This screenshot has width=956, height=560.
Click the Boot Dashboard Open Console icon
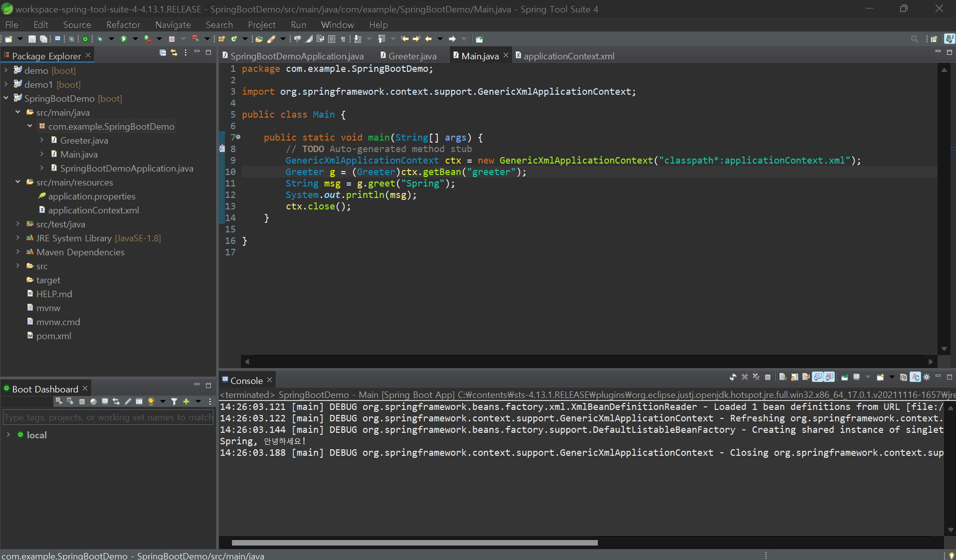coord(105,401)
